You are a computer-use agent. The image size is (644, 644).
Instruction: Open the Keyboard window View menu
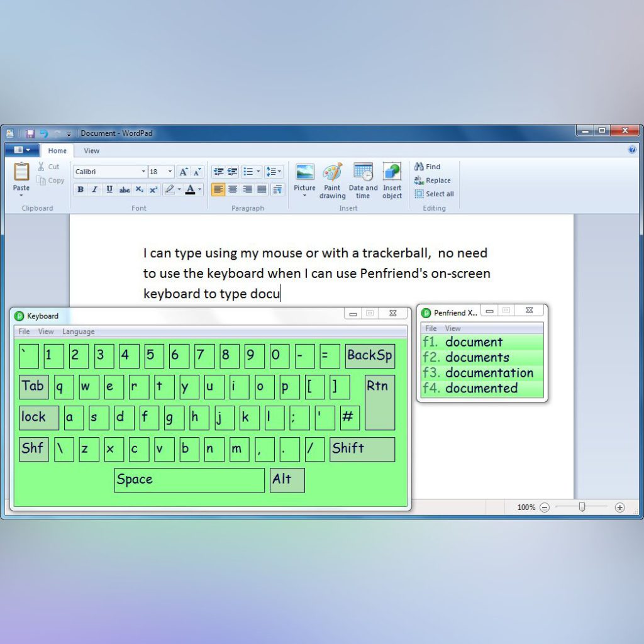(x=46, y=331)
